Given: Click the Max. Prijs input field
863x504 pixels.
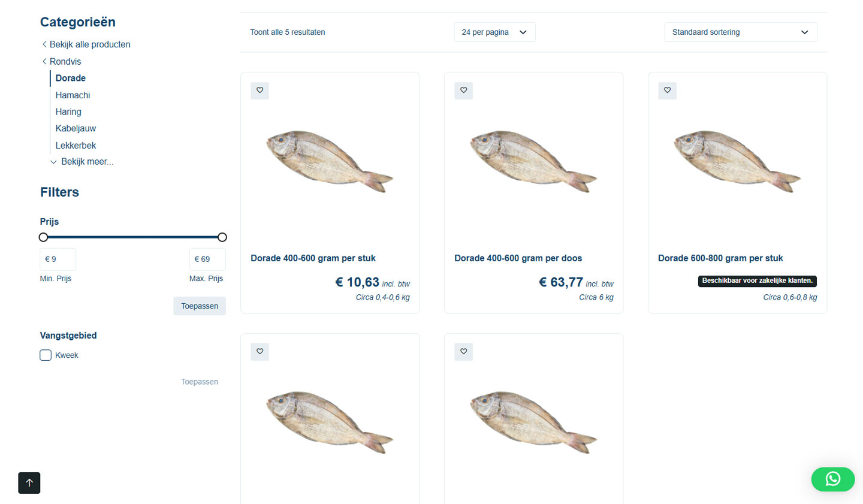Looking at the screenshot, I should click(x=207, y=259).
